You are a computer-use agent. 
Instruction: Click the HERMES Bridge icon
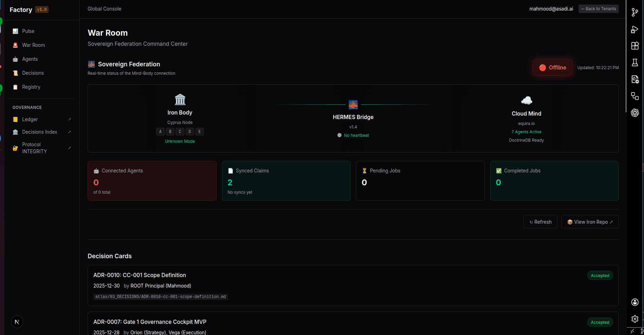click(353, 104)
